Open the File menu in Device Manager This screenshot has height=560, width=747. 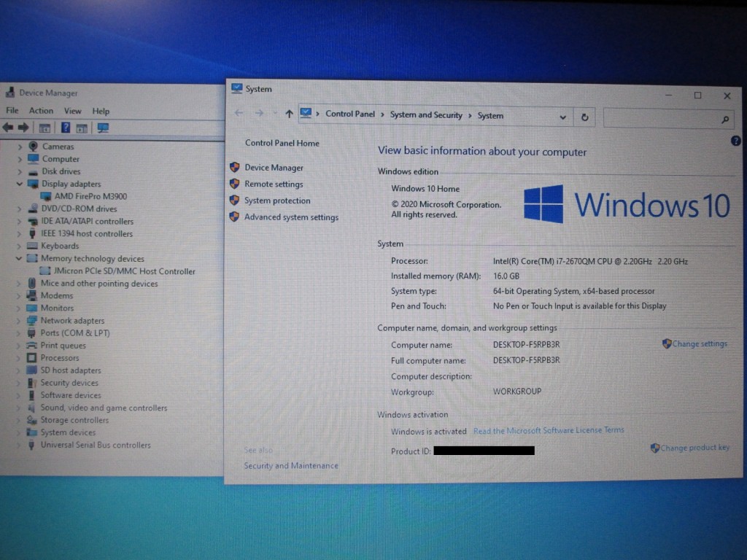pyautogui.click(x=12, y=111)
